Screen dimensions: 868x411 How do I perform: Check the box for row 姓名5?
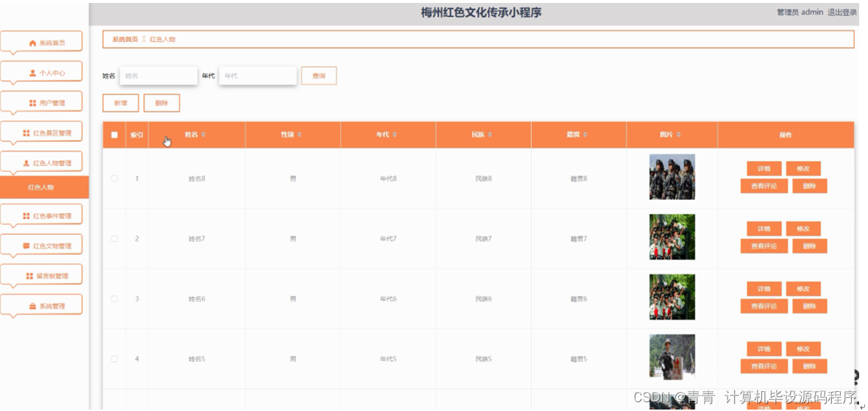(x=115, y=359)
